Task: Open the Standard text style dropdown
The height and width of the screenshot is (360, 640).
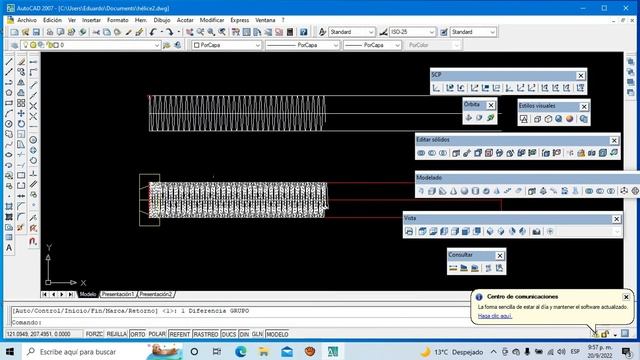Action: pos(352,32)
